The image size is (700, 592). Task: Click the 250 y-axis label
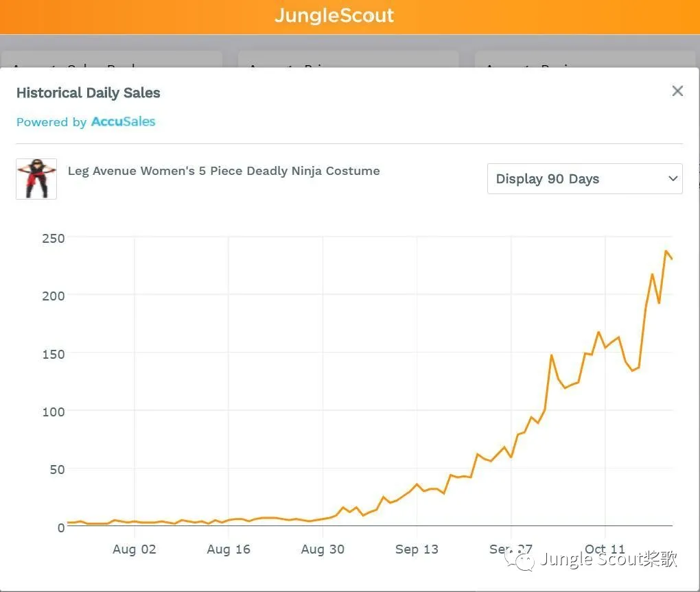coord(54,238)
